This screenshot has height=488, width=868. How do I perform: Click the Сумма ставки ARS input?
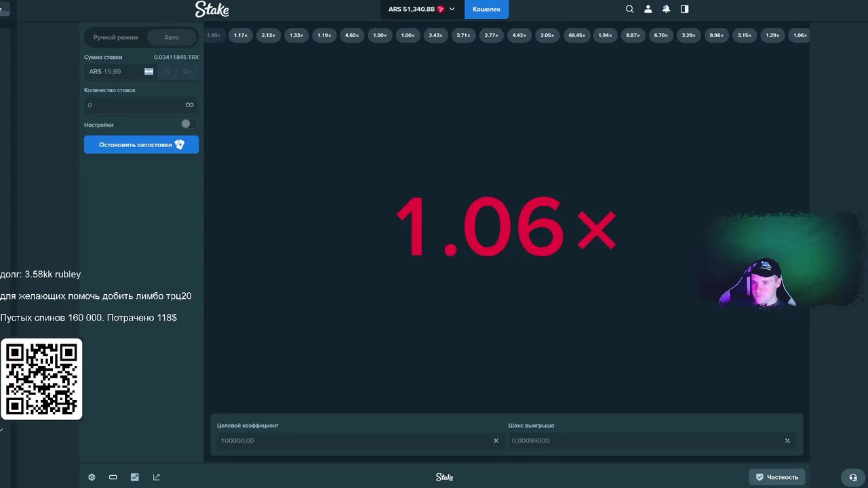(x=121, y=71)
